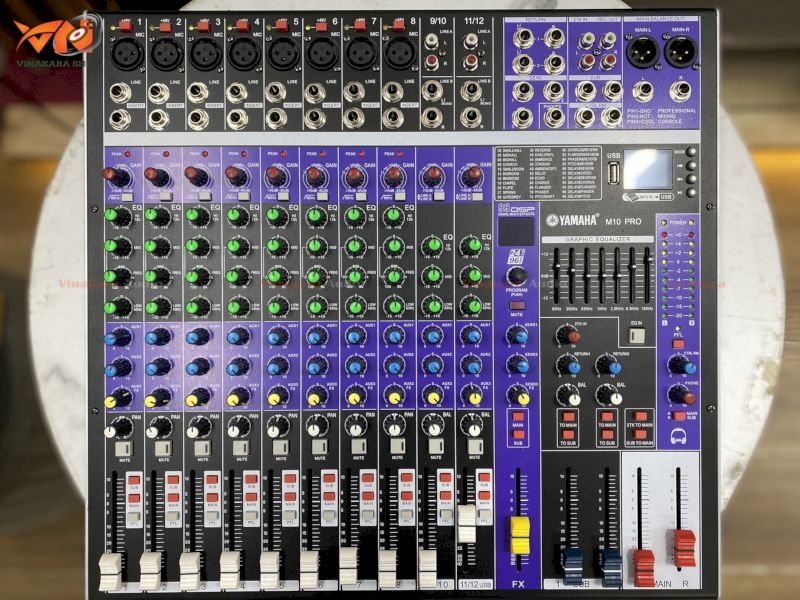This screenshot has height=600, width=800.
Task: Grab the 63Hz graphic equalizer slider
Action: click(x=556, y=266)
